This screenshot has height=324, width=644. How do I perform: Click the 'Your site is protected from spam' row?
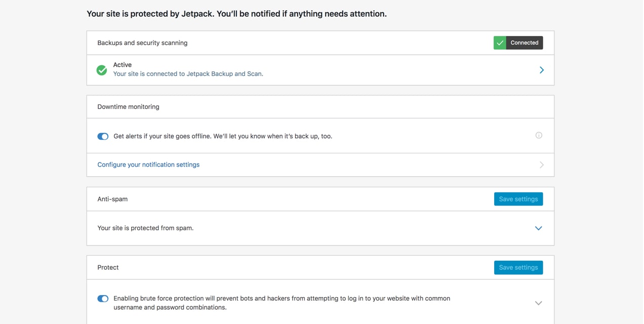145,228
